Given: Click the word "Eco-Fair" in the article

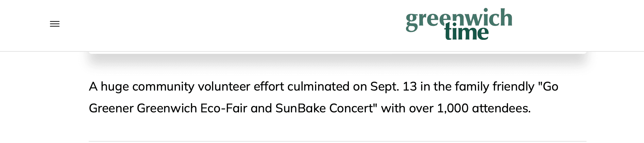Looking at the screenshot, I should 224,108.
